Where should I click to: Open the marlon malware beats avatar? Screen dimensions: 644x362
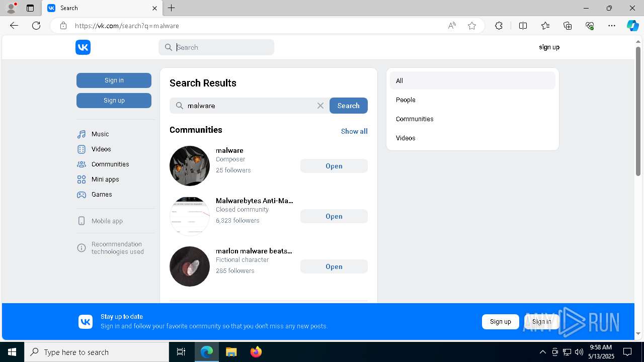click(190, 266)
